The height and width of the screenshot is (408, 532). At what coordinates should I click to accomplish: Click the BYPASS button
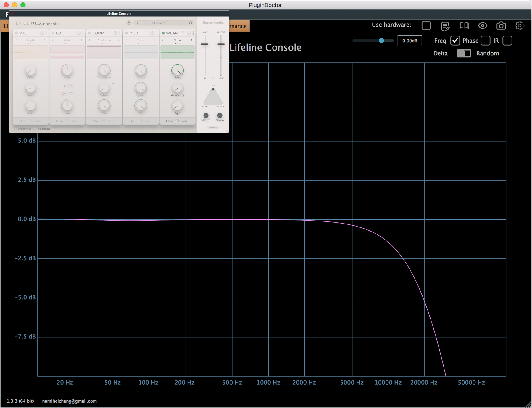pos(213,128)
